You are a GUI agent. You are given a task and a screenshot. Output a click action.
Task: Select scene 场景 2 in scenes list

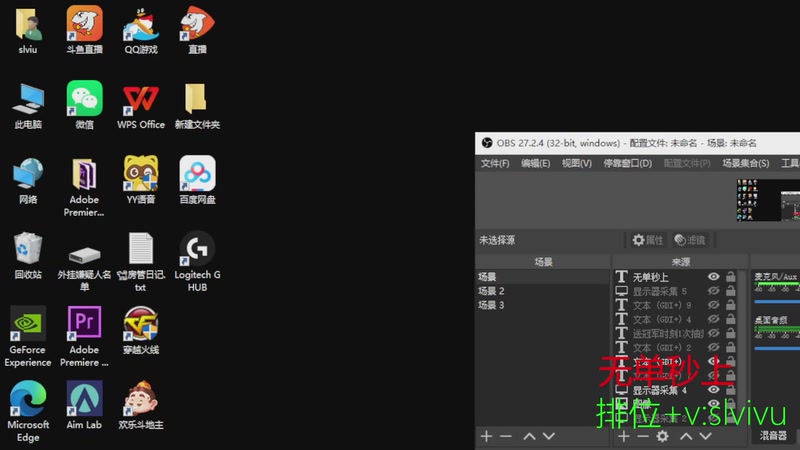point(542,291)
